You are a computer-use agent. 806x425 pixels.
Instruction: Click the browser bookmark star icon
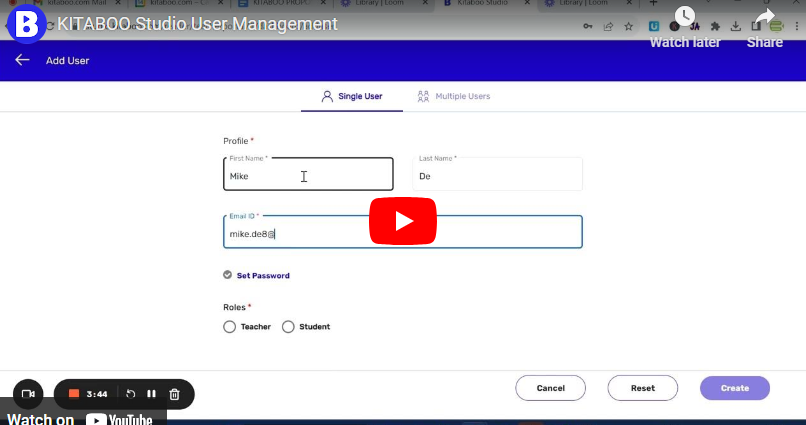(629, 26)
